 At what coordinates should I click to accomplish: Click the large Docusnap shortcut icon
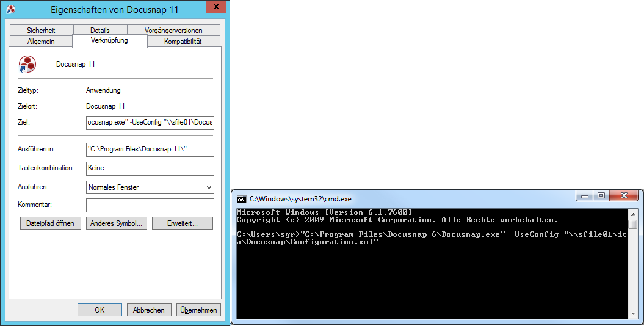(27, 65)
